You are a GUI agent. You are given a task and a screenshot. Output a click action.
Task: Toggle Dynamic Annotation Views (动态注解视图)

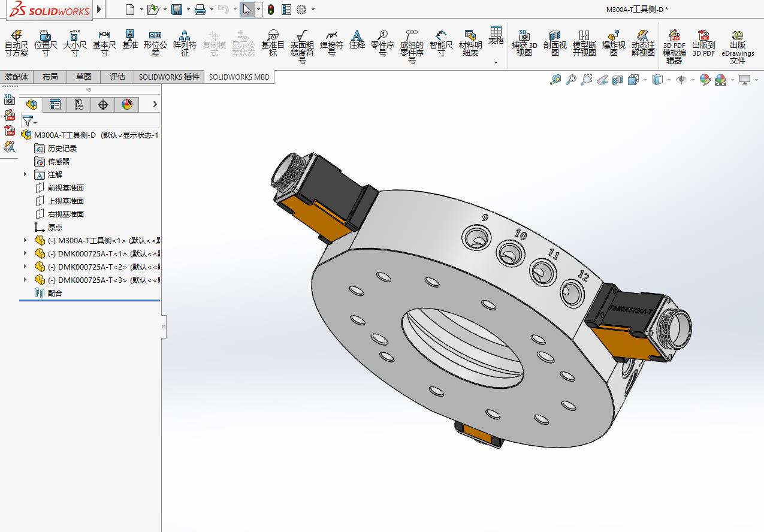(x=643, y=44)
